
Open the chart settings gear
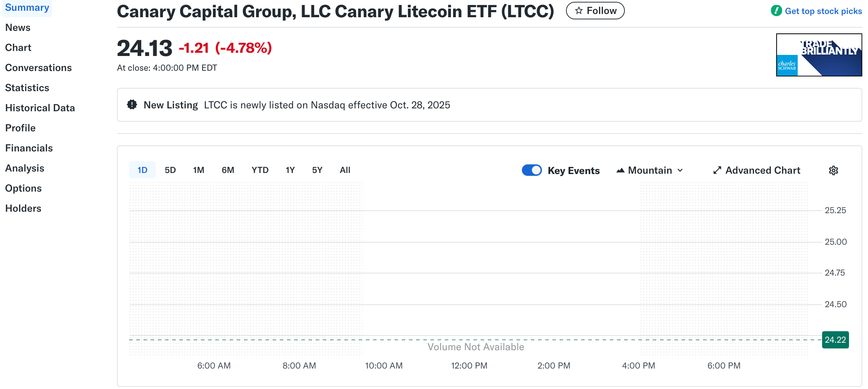834,170
